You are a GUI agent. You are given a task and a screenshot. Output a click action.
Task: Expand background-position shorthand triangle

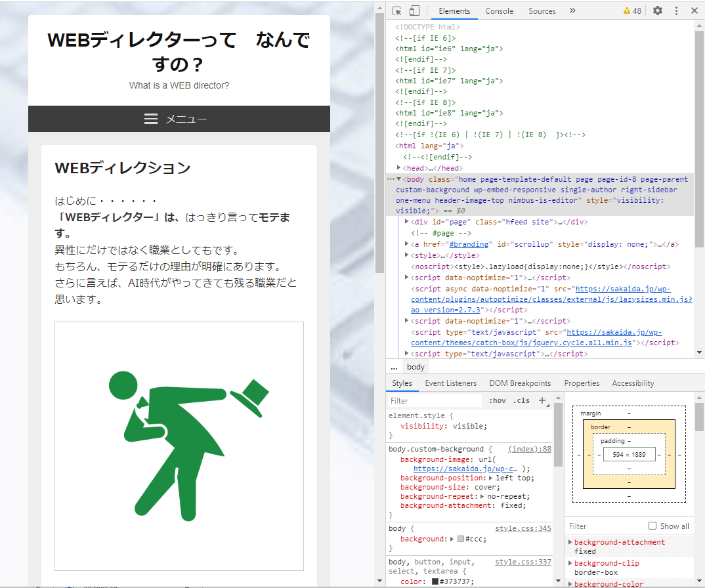coord(490,478)
